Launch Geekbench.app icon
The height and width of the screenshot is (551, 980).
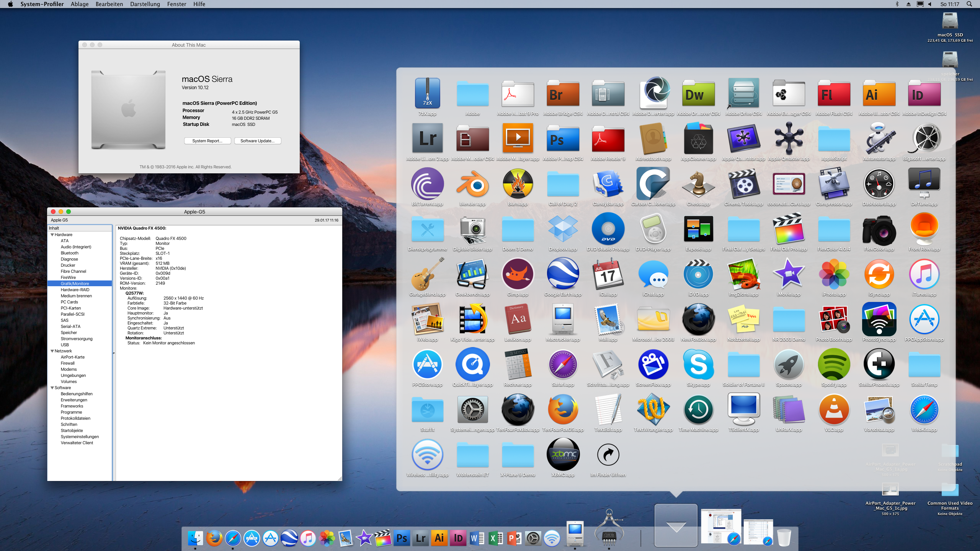point(472,274)
